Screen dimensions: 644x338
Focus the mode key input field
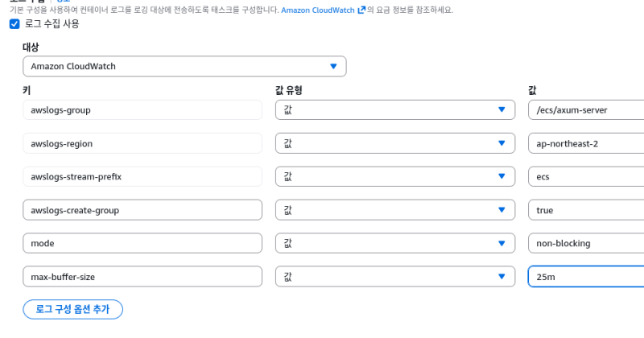142,243
